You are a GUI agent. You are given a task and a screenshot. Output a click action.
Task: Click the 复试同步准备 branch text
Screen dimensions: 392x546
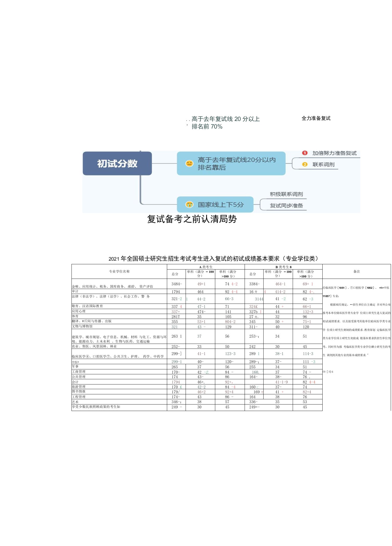(x=286, y=205)
